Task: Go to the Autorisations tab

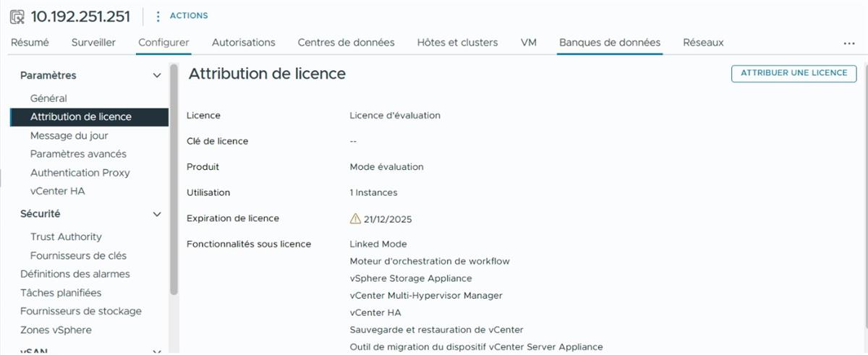Action: [244, 43]
